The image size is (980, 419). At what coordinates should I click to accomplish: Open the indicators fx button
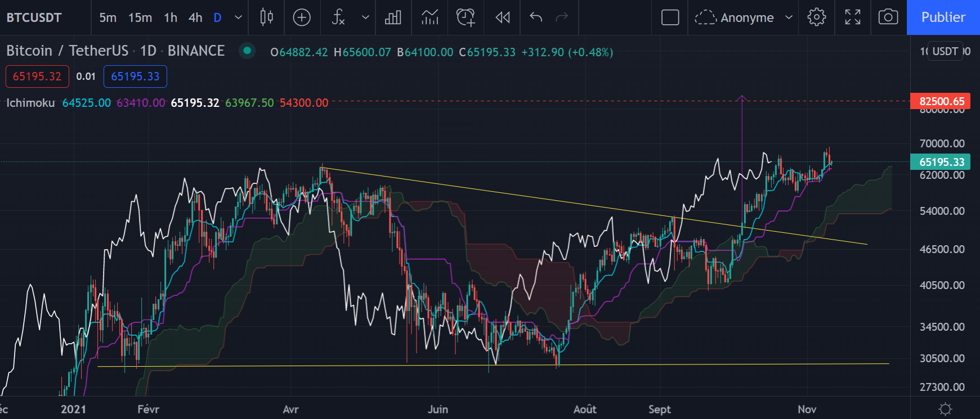338,17
